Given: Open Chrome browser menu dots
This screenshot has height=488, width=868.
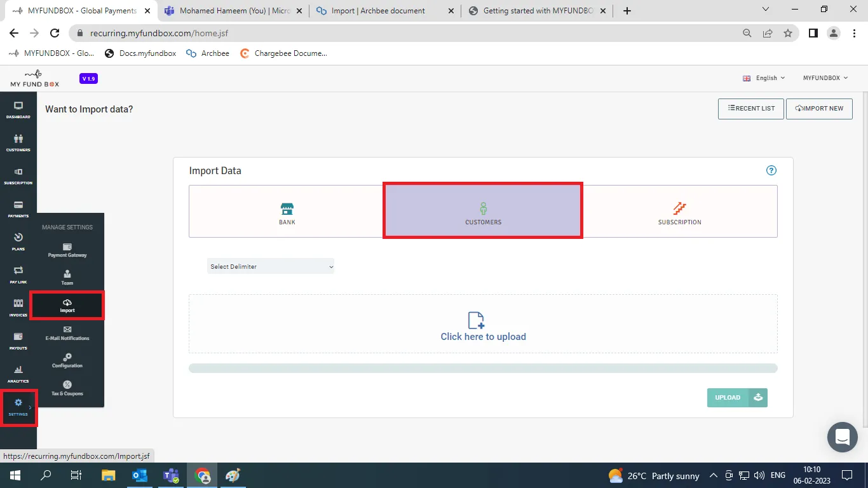Looking at the screenshot, I should pyautogui.click(x=853, y=33).
